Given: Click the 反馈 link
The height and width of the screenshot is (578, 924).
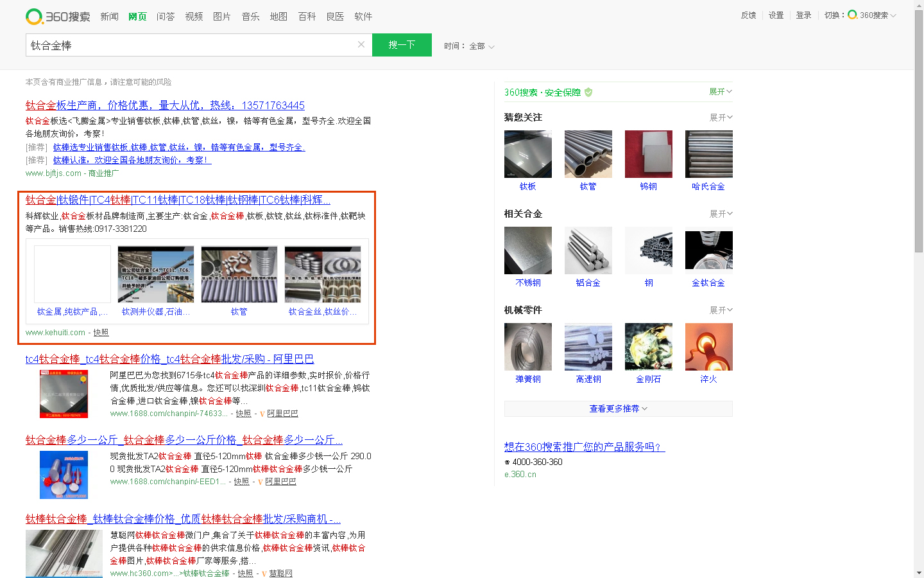Looking at the screenshot, I should 748,15.
